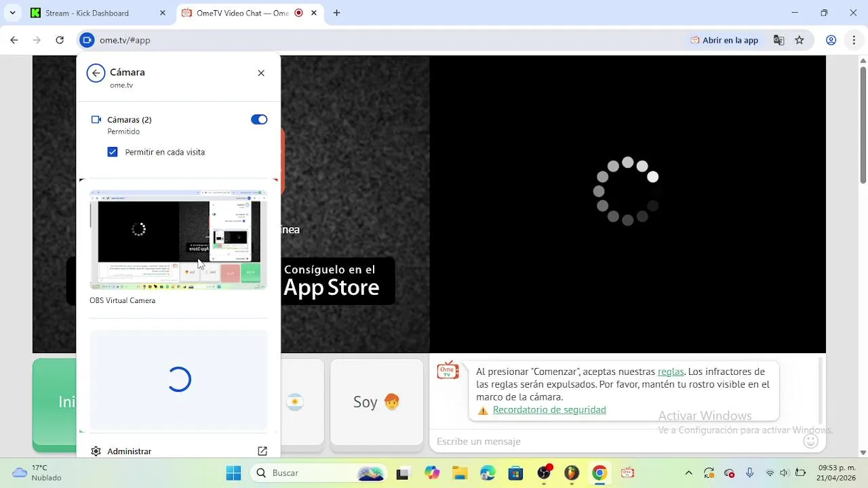Viewport: 868px width, 488px height.
Task: Open the Chrome profile icon
Action: click(831, 40)
